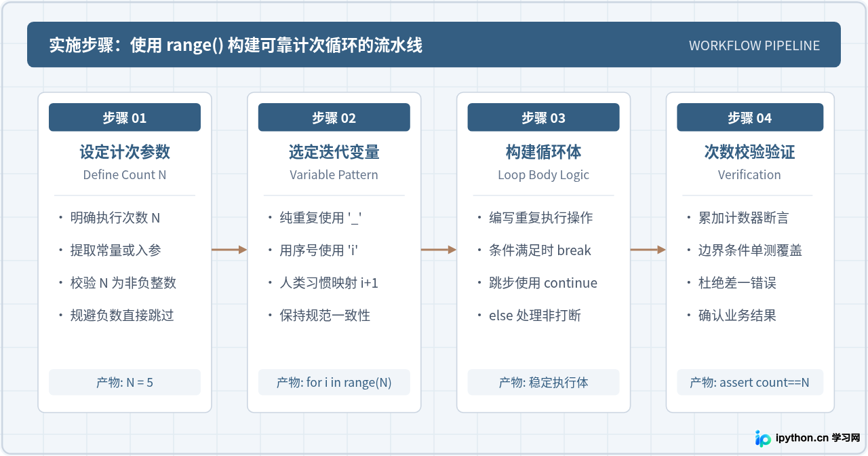The image size is (868, 456).
Task: Select the '步骤 03' header badge
Action: point(543,117)
